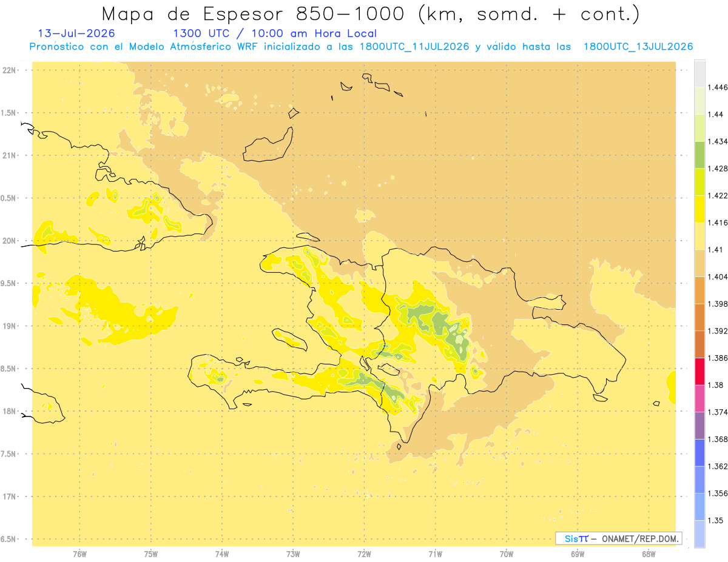Image resolution: width=728 pixels, height=562 pixels.
Task: Click the '1.392' colorbar label
Action: point(717,331)
